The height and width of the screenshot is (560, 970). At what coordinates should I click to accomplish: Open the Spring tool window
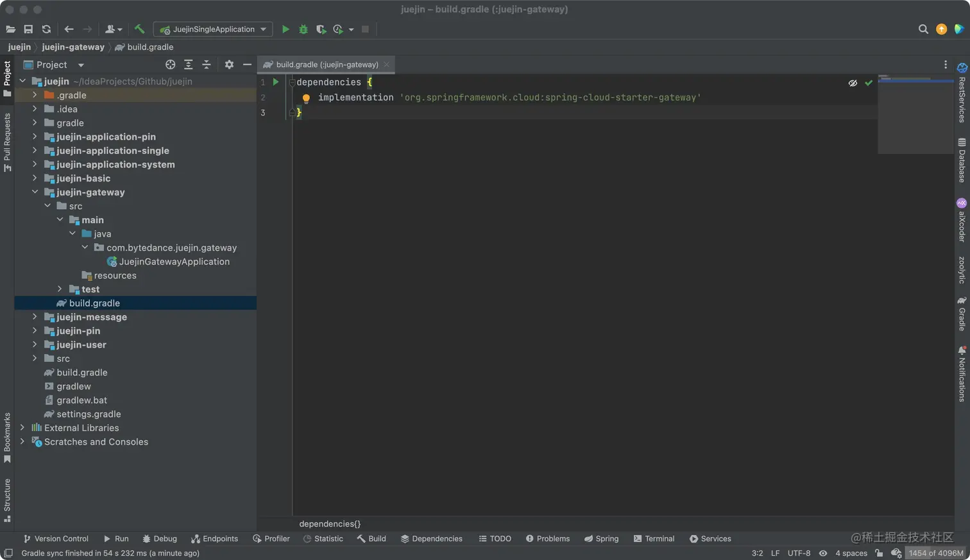(x=601, y=539)
